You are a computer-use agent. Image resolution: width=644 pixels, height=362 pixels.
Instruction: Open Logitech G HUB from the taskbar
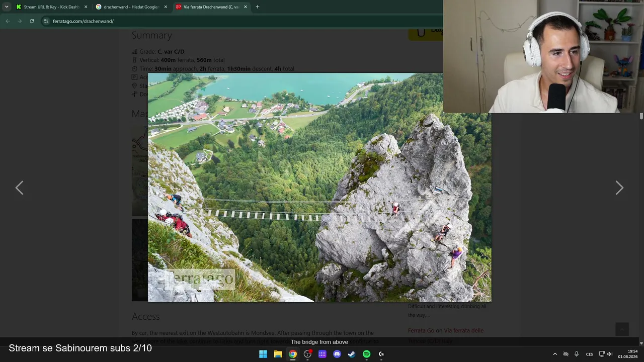(381, 354)
